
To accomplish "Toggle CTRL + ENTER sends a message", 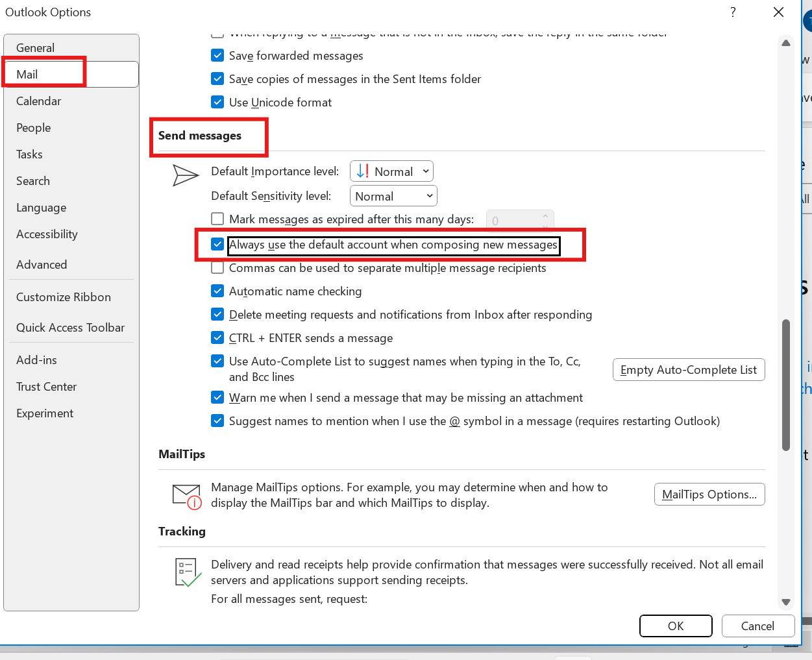I will [x=217, y=338].
